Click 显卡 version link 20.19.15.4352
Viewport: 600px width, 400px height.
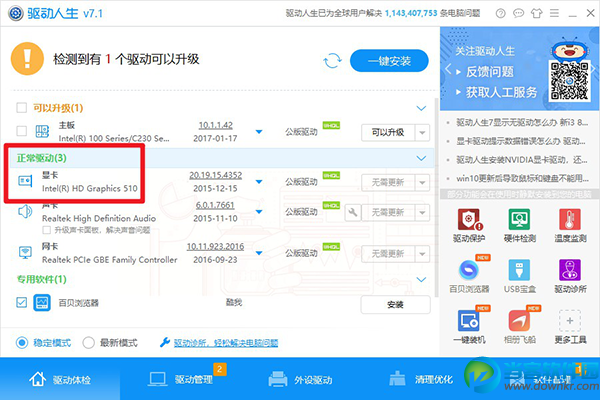tap(215, 175)
